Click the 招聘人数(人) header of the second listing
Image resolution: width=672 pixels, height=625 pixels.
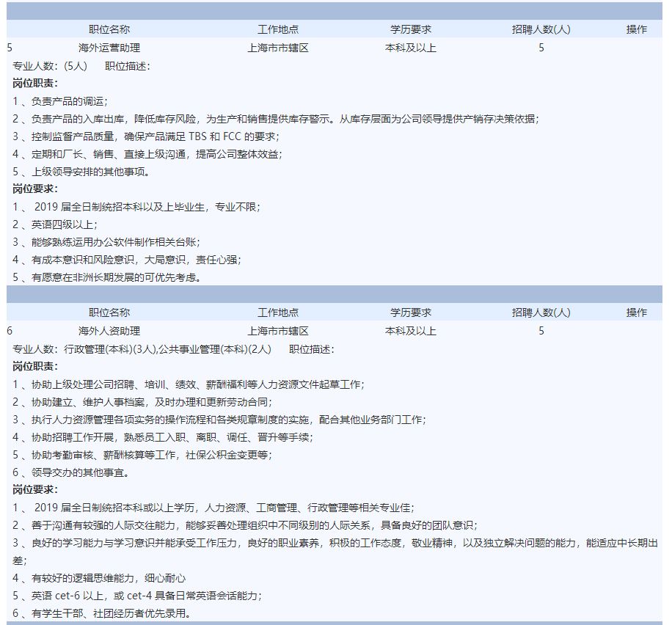coord(539,312)
